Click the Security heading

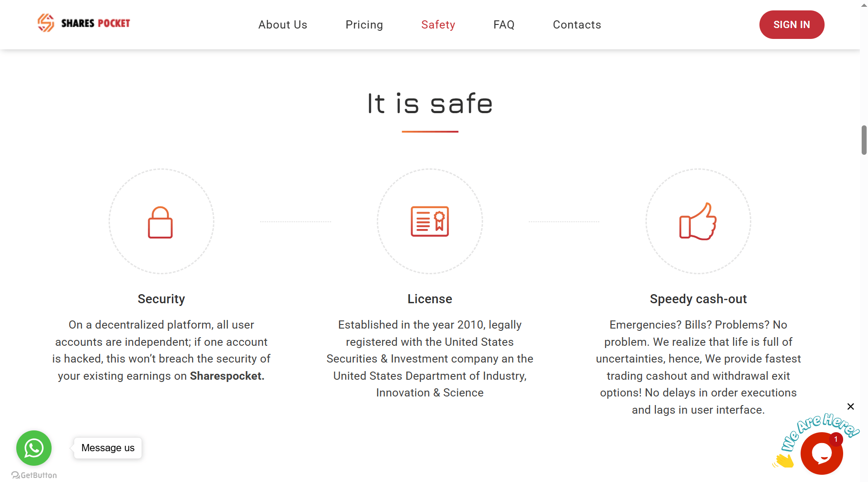point(161,299)
